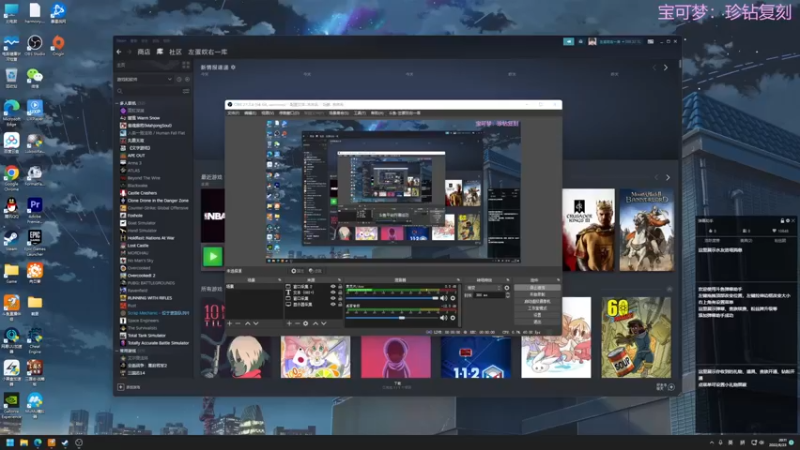Click OBS virtual camera button
800x450 pixels.
pos(537,302)
